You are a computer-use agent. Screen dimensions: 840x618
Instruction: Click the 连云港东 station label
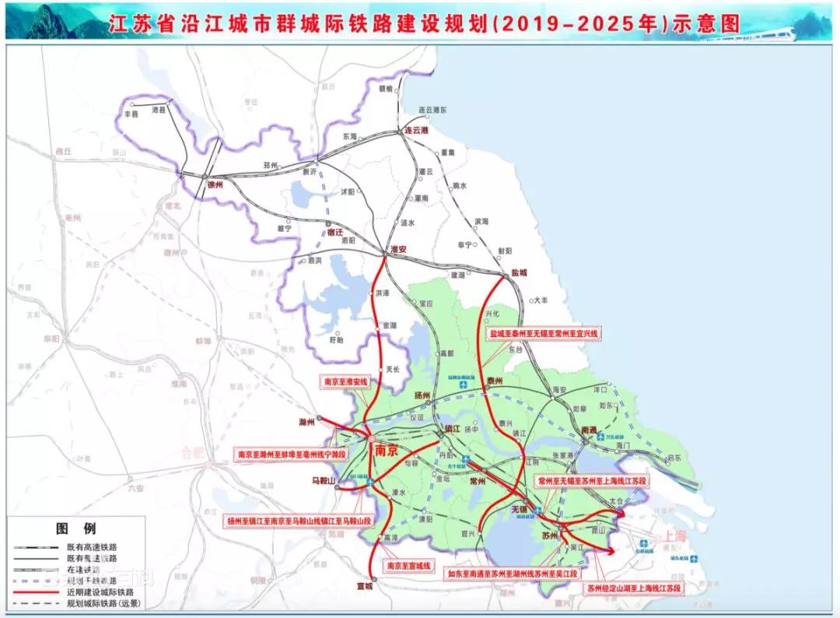(432, 110)
